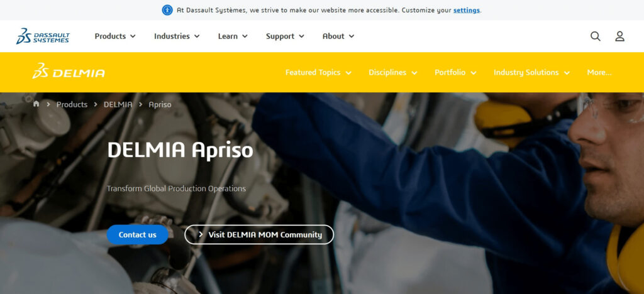
Task: Expand the Support menu
Action: coord(285,36)
